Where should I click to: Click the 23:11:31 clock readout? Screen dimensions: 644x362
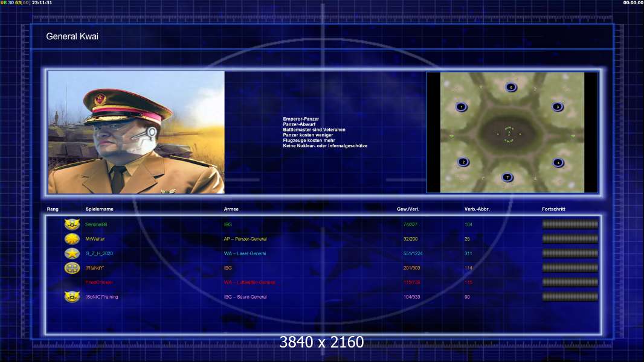[x=42, y=2]
